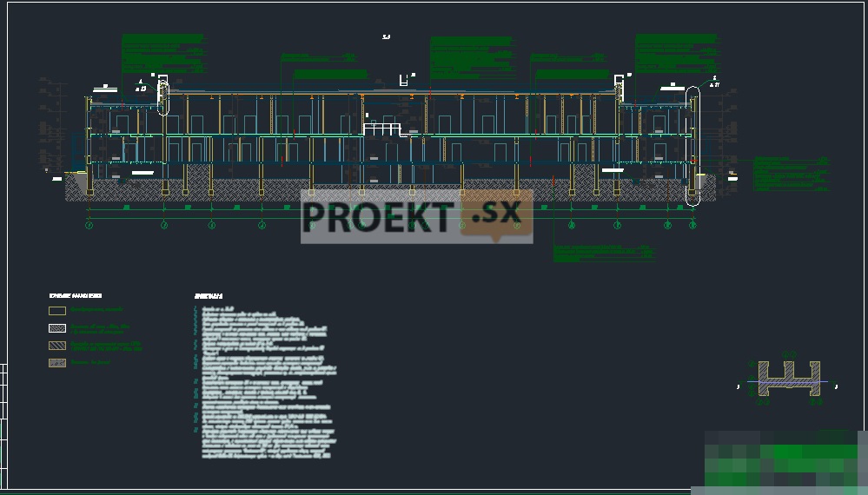Screen dimensions: 868x495
Task: Click the first grid axis bubble on the left
Action: click(89, 225)
